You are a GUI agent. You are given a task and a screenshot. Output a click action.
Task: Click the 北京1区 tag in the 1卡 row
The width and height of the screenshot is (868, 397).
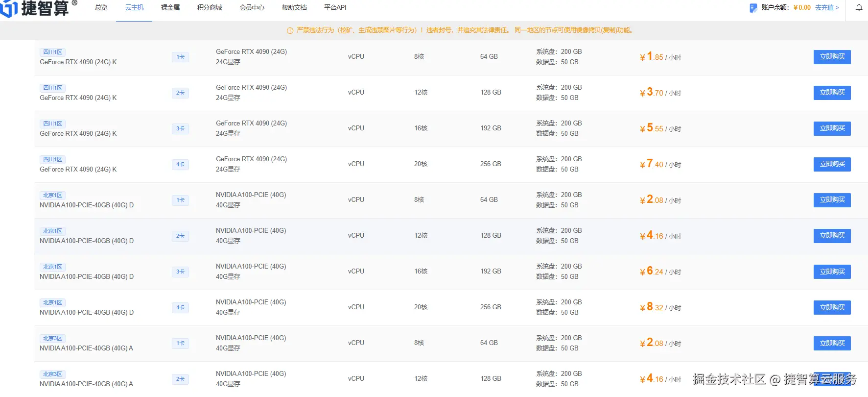click(x=52, y=195)
